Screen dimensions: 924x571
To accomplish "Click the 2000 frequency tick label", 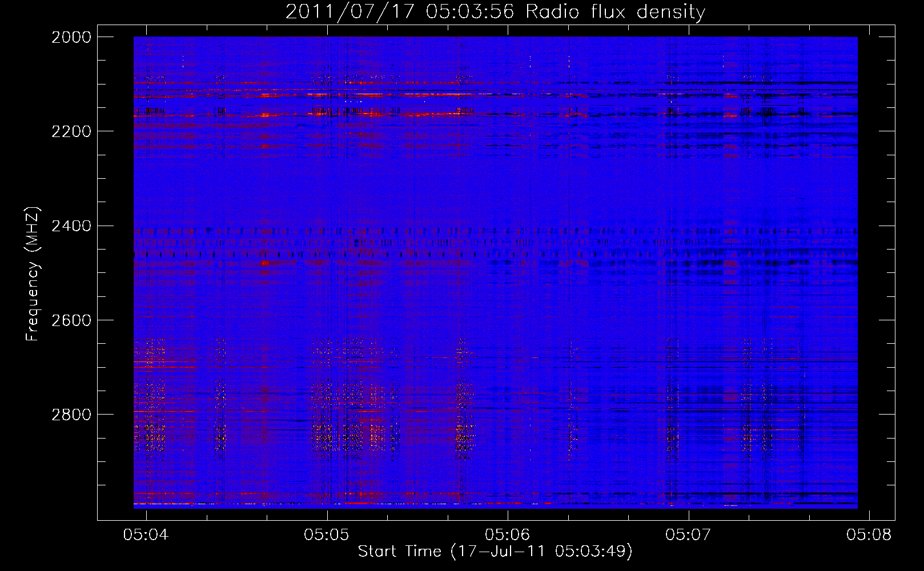I will [x=71, y=37].
